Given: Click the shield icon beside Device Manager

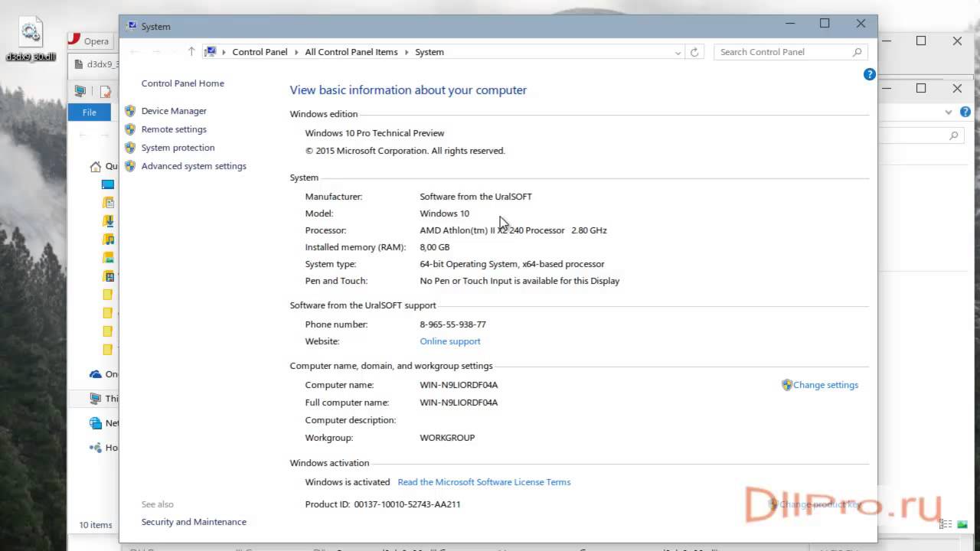Looking at the screenshot, I should pyautogui.click(x=130, y=111).
